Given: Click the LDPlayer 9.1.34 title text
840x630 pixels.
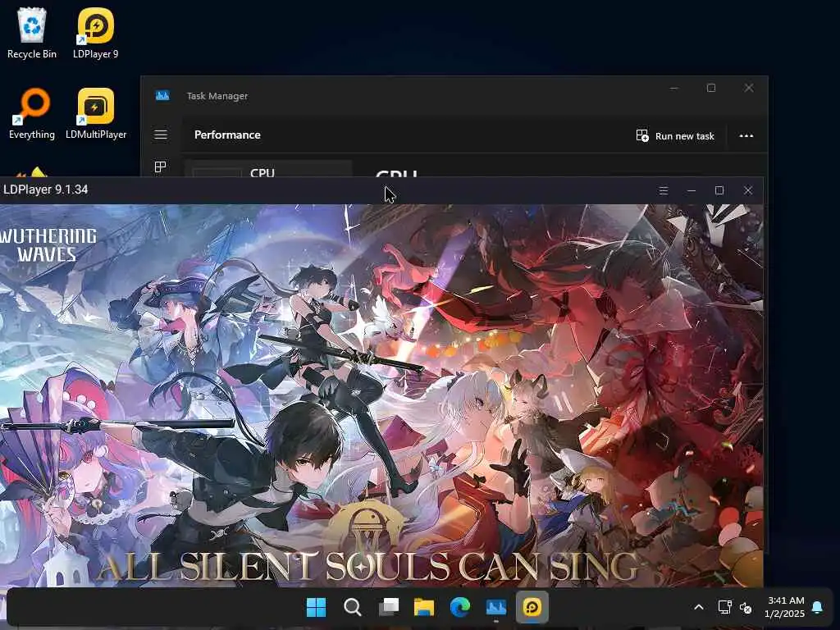Looking at the screenshot, I should (46, 189).
